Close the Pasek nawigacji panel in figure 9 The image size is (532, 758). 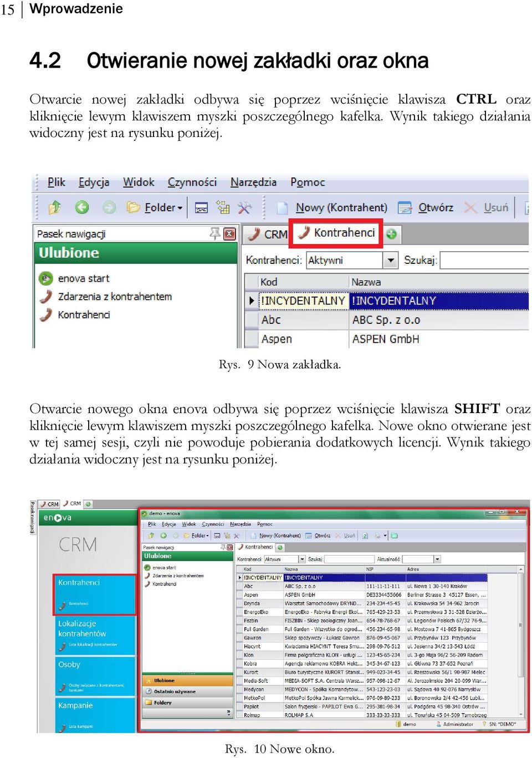(229, 234)
